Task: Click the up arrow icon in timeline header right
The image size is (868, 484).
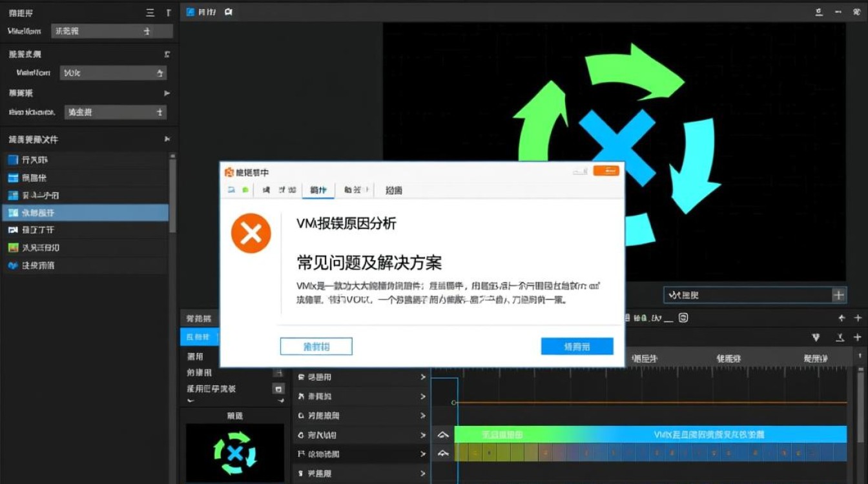Action: [842, 318]
